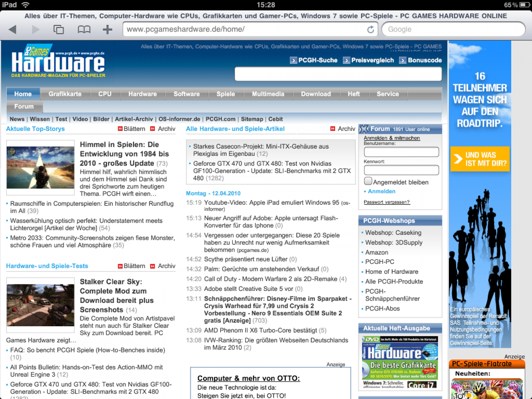
Task: Tap the plus add-bookmark icon
Action: click(108, 30)
